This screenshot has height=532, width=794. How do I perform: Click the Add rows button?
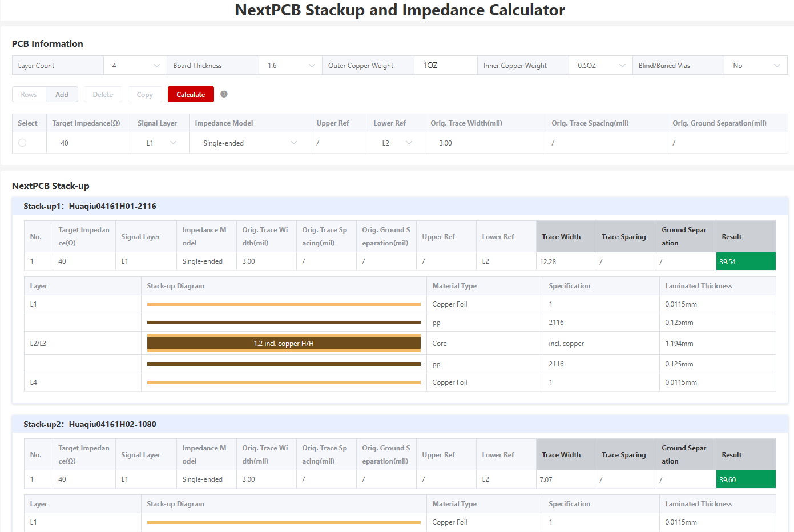coord(62,95)
